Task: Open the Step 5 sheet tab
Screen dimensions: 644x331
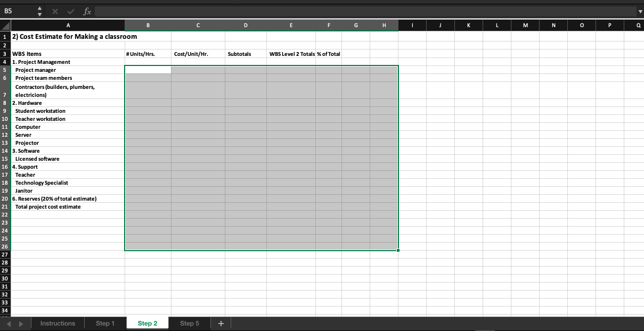Action: pos(189,323)
